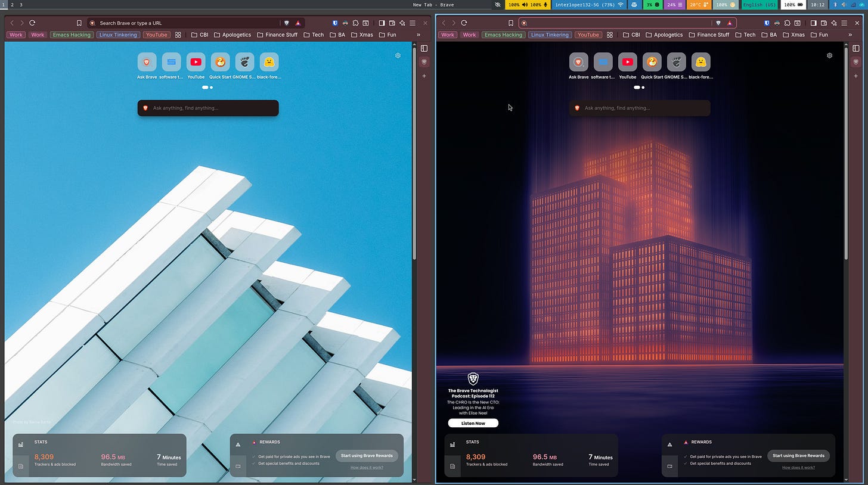This screenshot has height=485, width=868.
Task: Open the new tab page settings gear
Action: [398, 55]
